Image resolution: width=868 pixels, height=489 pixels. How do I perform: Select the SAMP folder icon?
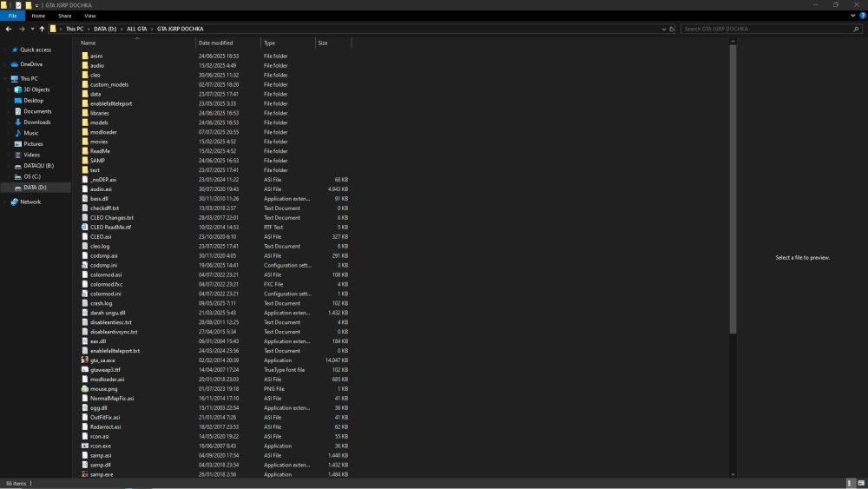tap(85, 161)
